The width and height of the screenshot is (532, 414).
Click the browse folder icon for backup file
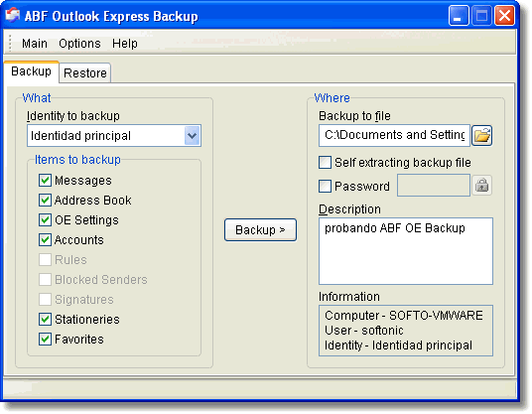point(481,136)
